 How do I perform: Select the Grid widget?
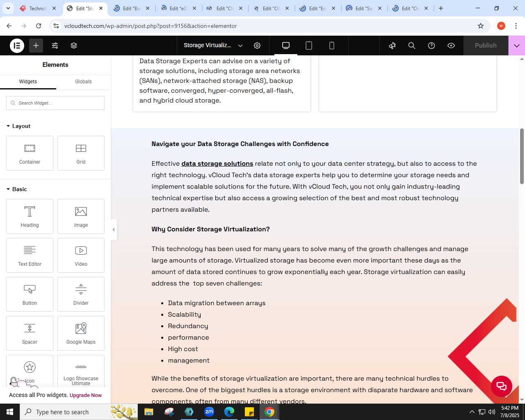click(81, 153)
